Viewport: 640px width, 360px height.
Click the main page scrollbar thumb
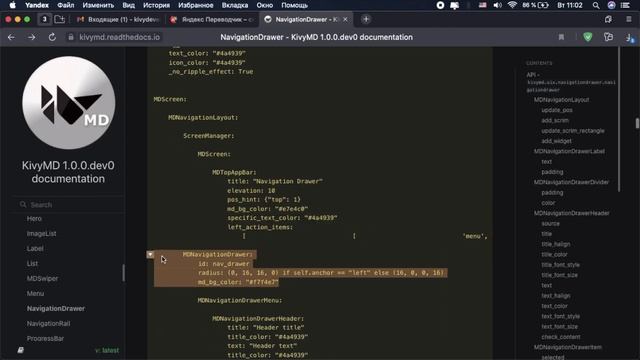[637, 123]
